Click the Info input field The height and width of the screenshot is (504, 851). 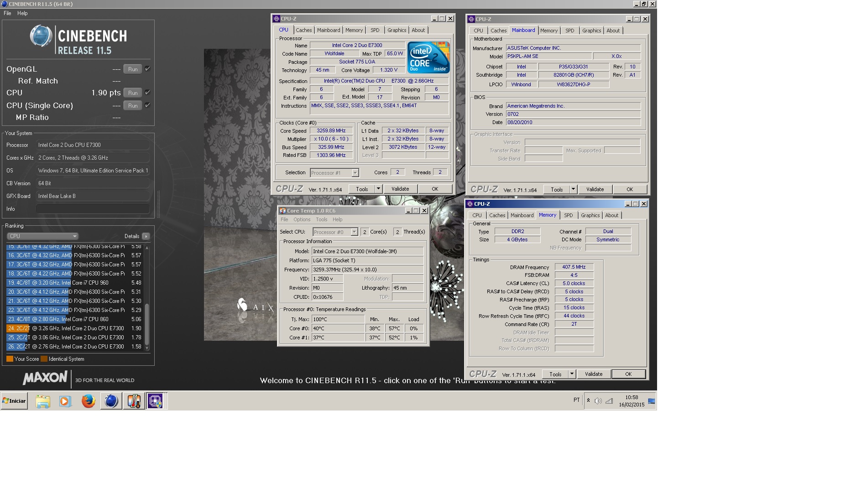point(93,209)
